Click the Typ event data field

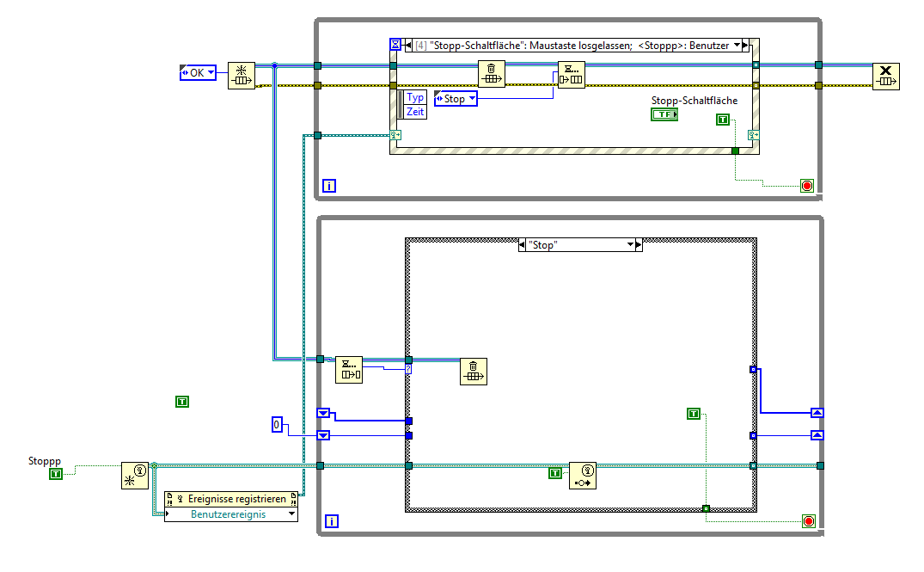pyautogui.click(x=415, y=97)
